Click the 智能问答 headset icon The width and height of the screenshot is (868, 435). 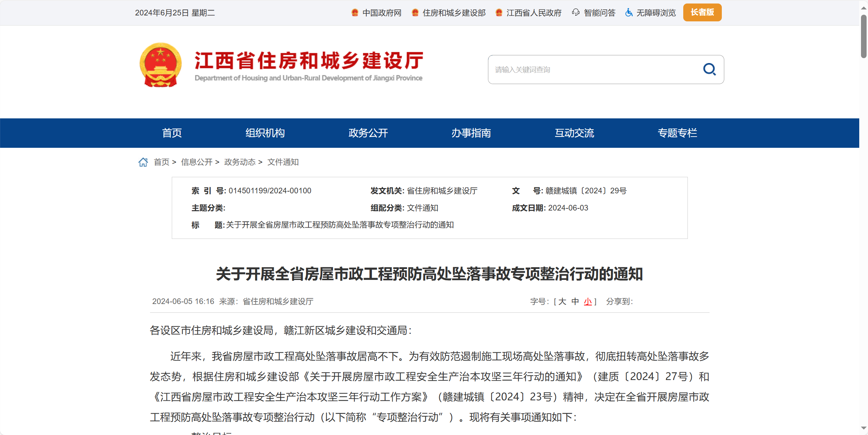576,12
